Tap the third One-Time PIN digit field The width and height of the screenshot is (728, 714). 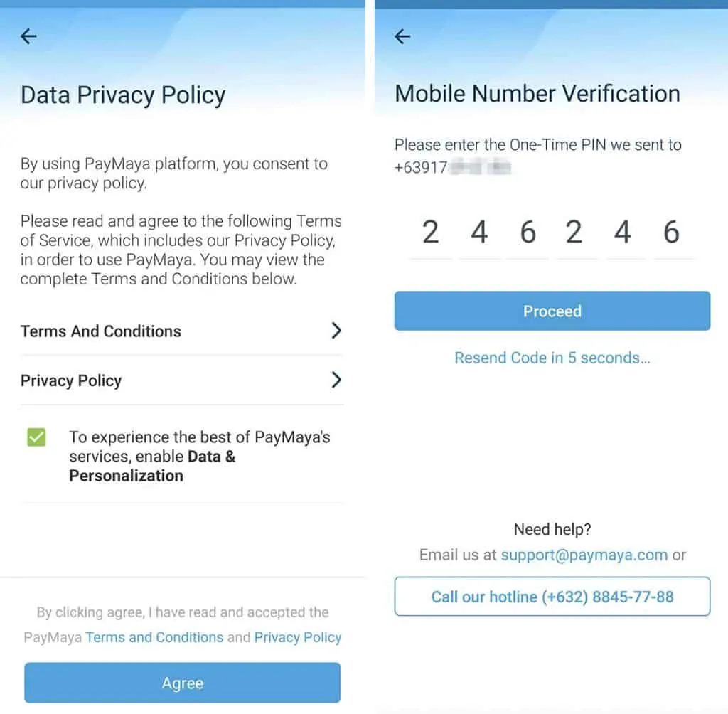coord(528,233)
